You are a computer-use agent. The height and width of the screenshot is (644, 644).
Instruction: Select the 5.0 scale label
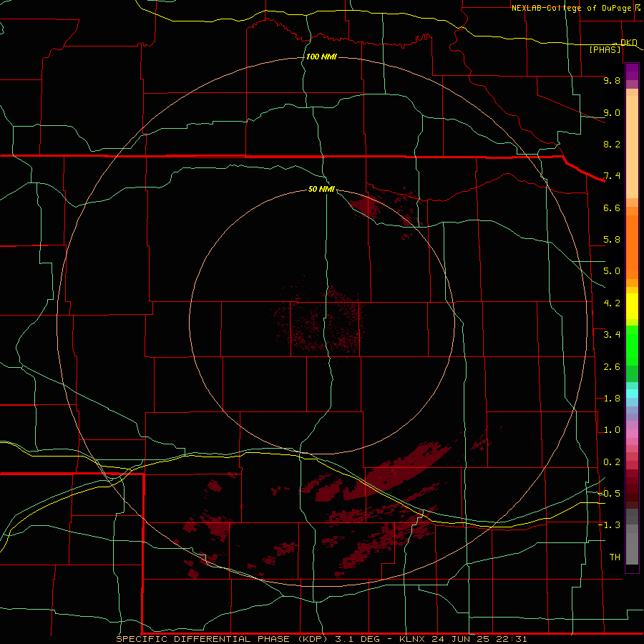pyautogui.click(x=612, y=271)
